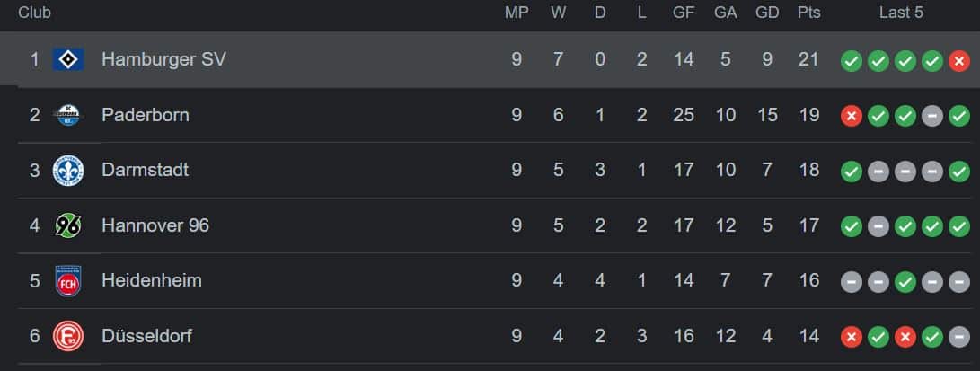Click Paderborn's grey draw result icon

[931, 116]
